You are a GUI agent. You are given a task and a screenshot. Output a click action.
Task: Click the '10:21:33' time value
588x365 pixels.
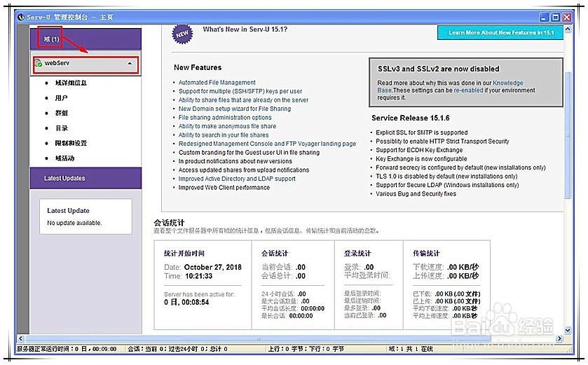tap(198, 276)
